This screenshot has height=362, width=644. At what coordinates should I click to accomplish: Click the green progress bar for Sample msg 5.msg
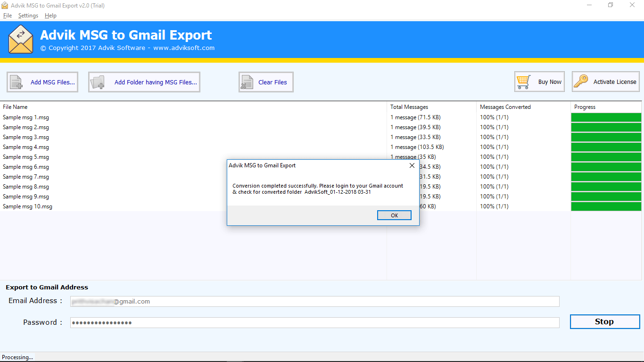[x=606, y=157]
